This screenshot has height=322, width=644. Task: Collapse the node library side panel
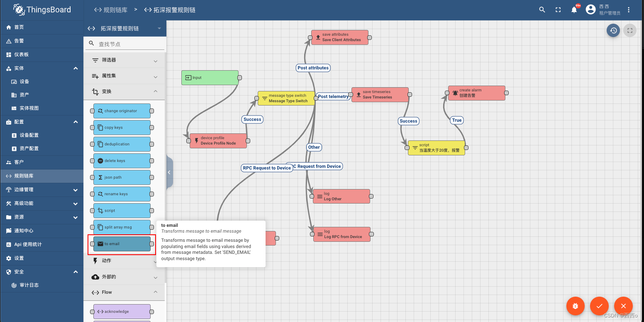pos(169,172)
